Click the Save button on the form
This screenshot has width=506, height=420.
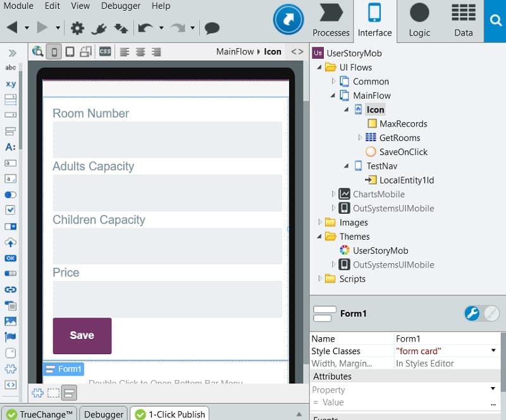point(82,336)
